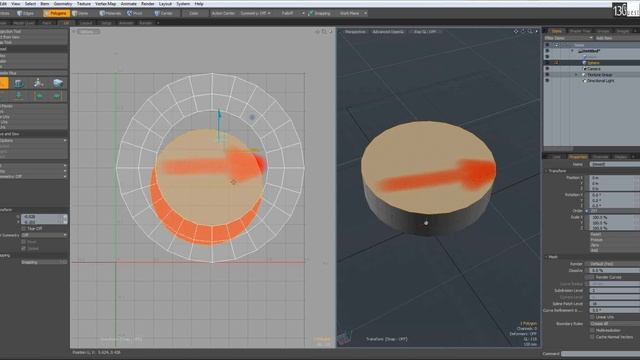Select Polygons selection mode
640x360 pixels.
click(56, 13)
